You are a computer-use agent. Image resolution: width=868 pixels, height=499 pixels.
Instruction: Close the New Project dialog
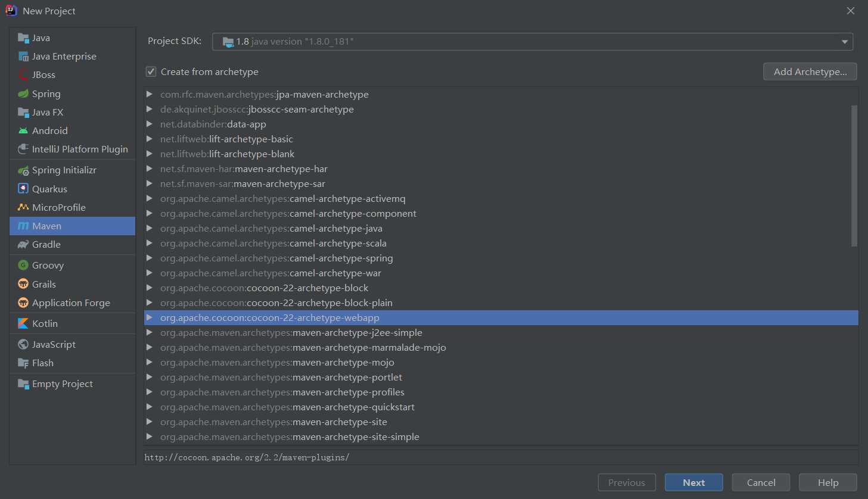[851, 11]
